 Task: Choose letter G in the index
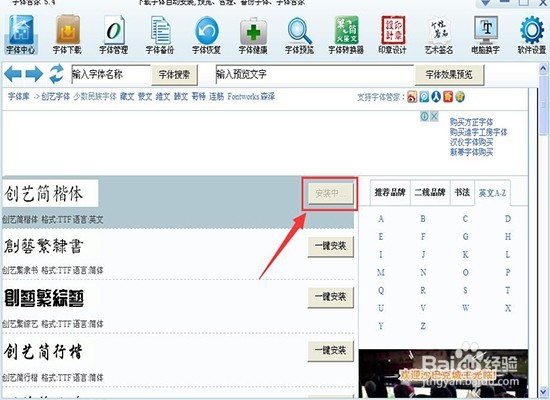pyautogui.click(x=465, y=236)
